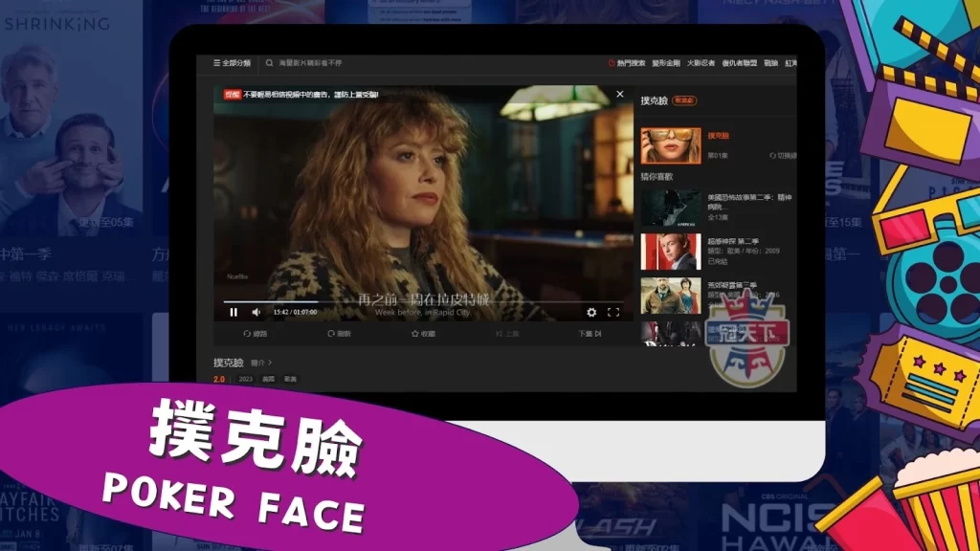The width and height of the screenshot is (980, 551).
Task: Mute the video with the speaker icon
Action: [256, 312]
